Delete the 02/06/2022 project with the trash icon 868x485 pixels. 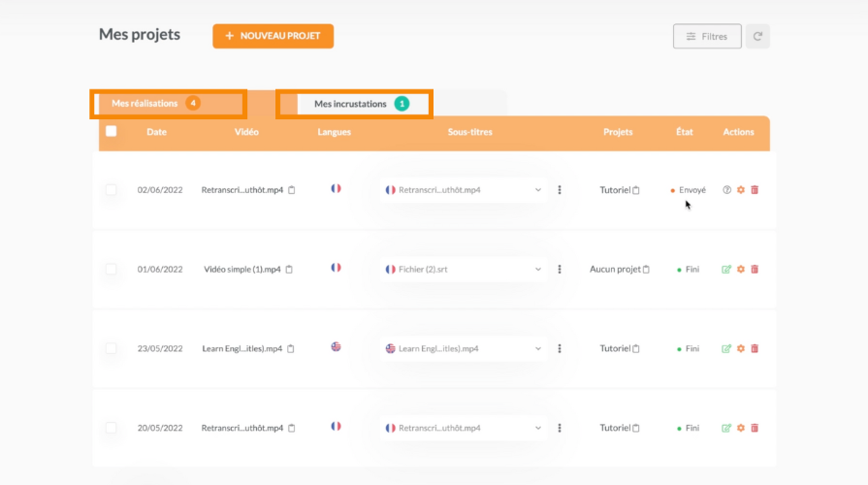pos(755,190)
